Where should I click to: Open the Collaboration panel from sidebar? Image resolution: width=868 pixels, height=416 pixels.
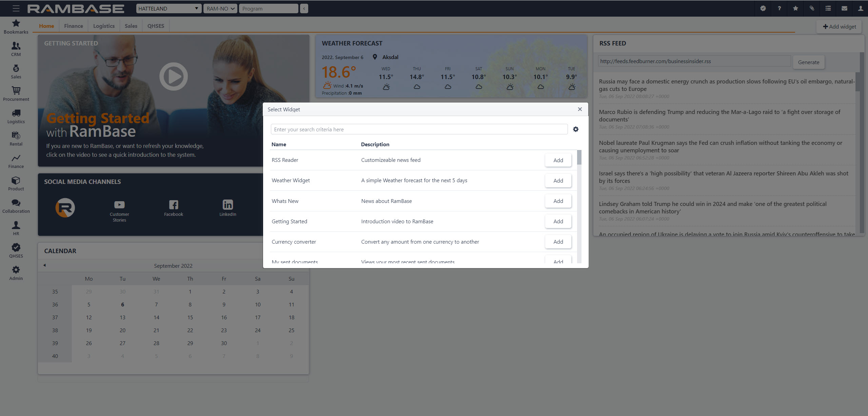[x=16, y=205]
